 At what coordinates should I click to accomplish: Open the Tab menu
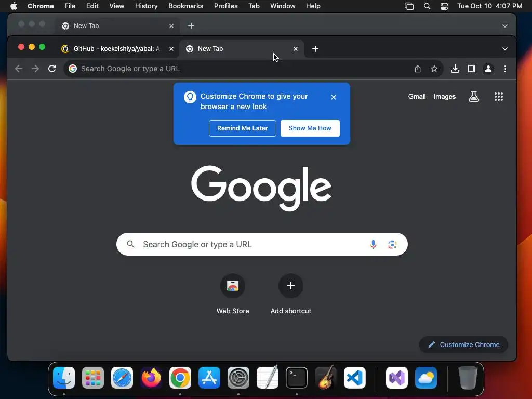tap(254, 6)
